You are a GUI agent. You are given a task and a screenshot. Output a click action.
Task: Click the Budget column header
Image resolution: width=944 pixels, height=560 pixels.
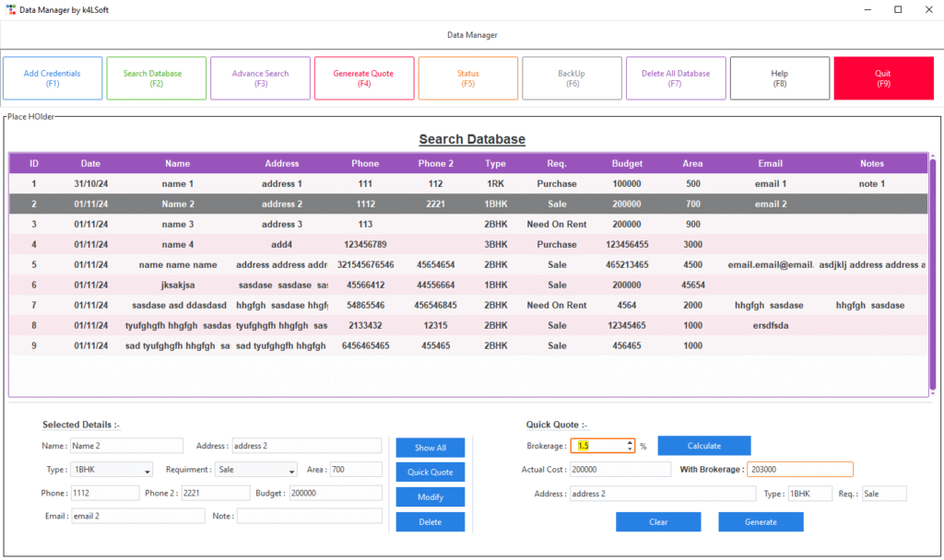tap(627, 164)
